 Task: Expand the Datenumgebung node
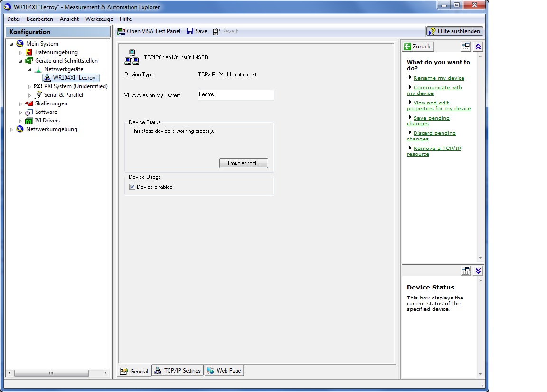tap(20, 53)
